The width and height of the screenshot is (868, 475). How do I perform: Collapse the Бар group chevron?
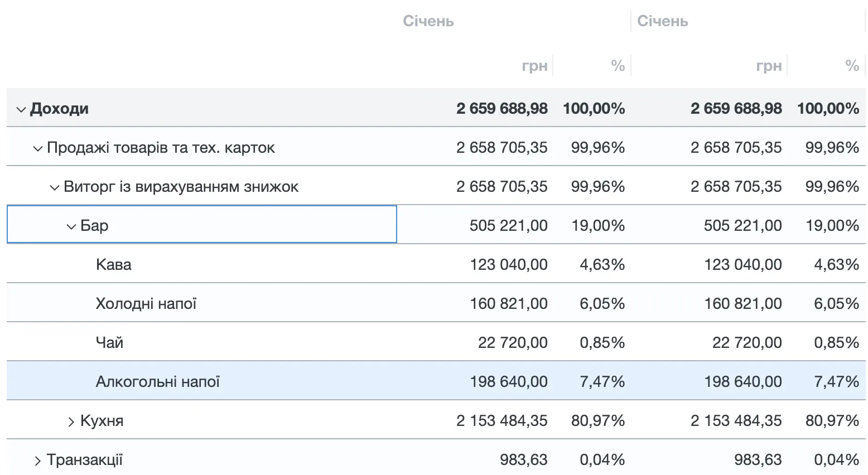[71, 226]
